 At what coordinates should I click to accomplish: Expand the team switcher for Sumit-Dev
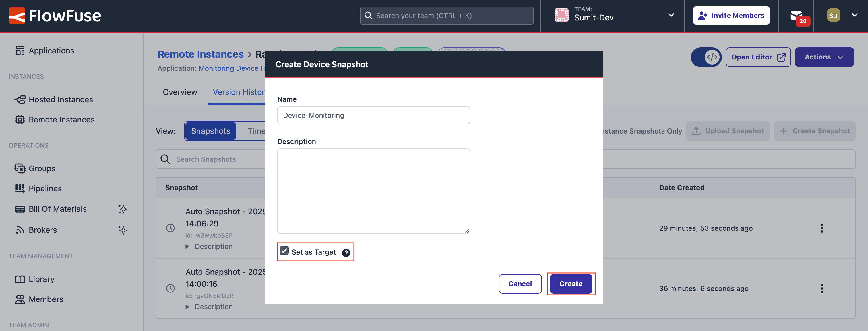click(x=671, y=15)
